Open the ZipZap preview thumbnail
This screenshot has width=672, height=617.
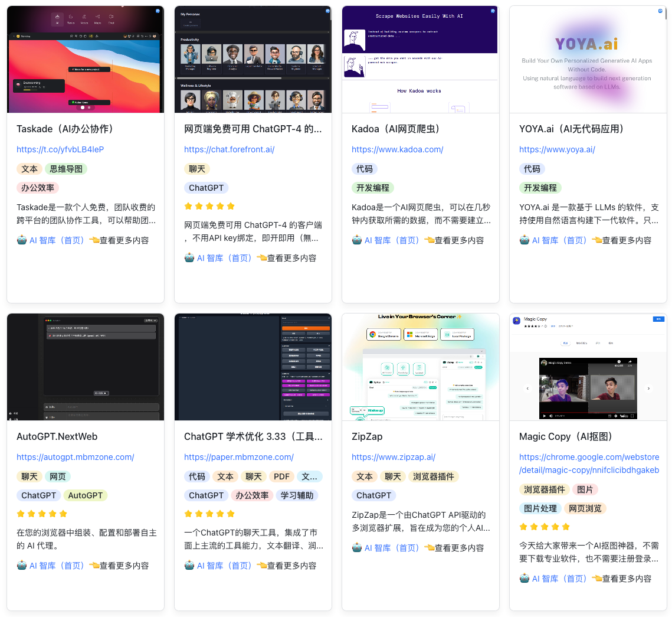point(421,367)
